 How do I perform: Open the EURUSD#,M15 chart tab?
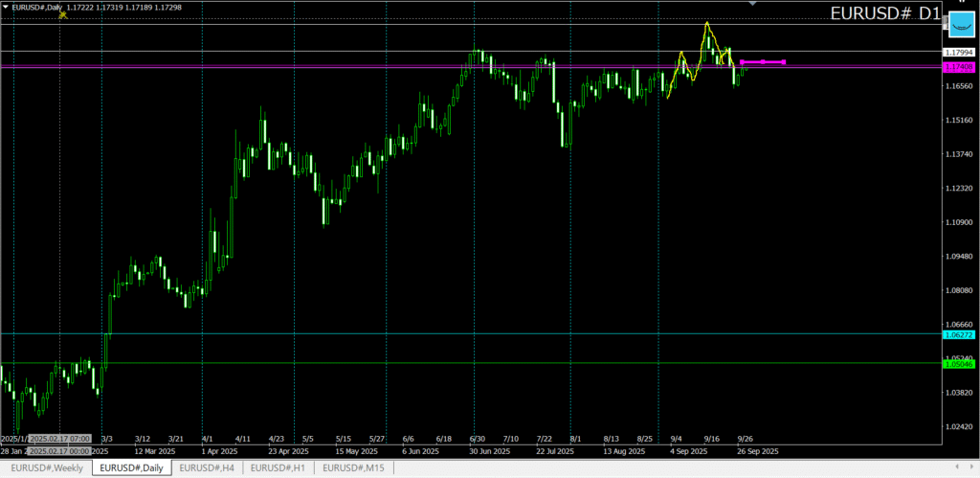[x=354, y=467]
